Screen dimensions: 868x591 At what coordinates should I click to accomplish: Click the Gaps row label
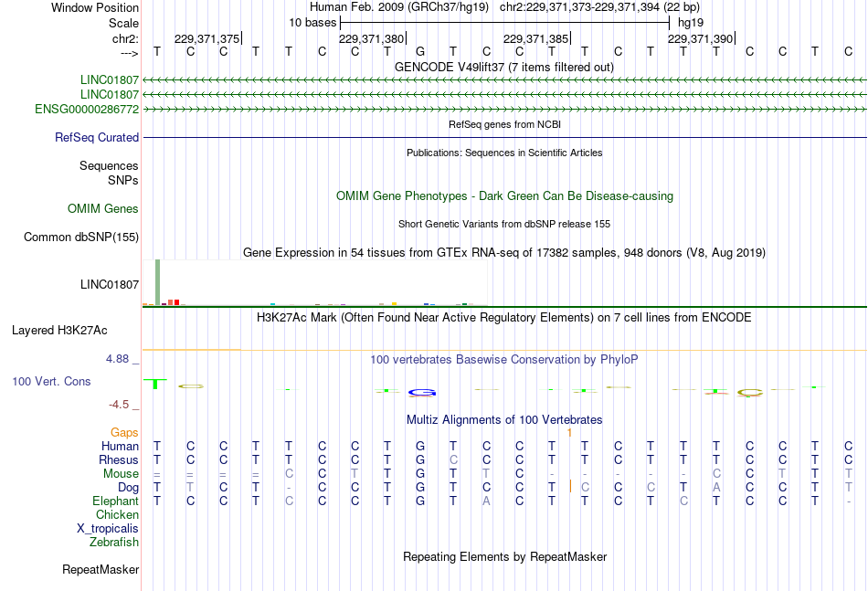(124, 432)
